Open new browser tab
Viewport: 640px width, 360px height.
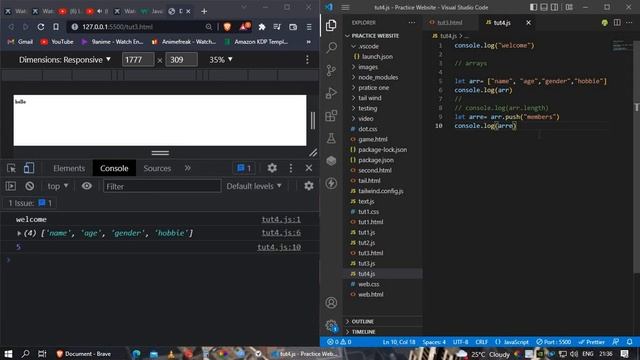tap(204, 11)
